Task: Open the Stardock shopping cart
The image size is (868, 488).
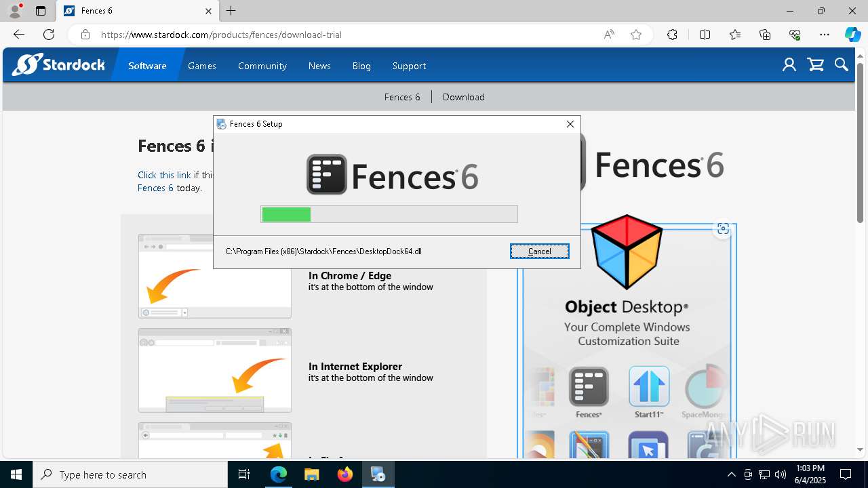Action: coord(815,65)
